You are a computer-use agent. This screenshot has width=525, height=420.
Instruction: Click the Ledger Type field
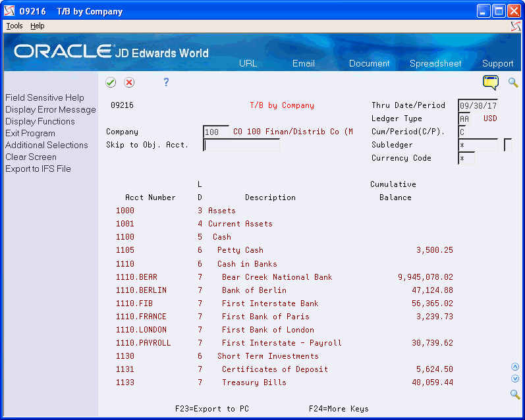pos(464,118)
